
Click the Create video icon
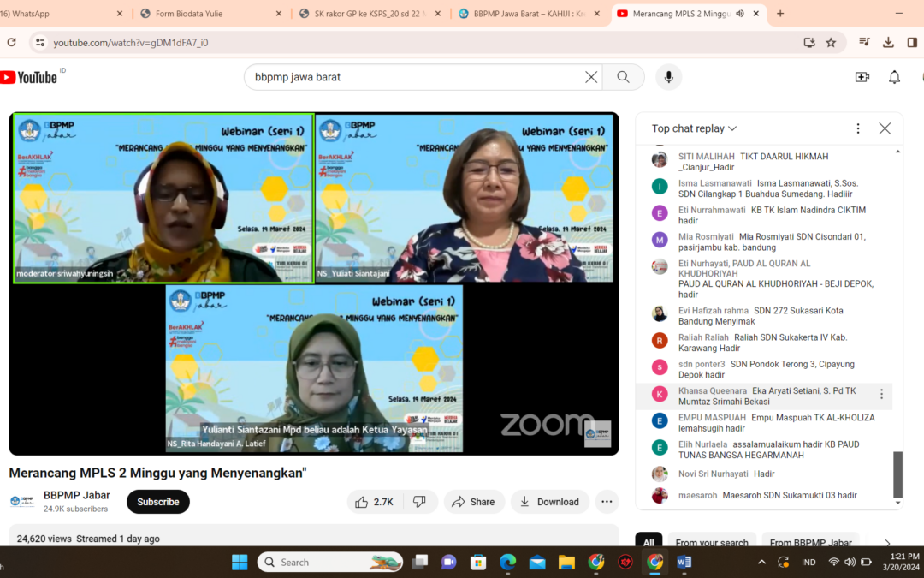pos(862,77)
